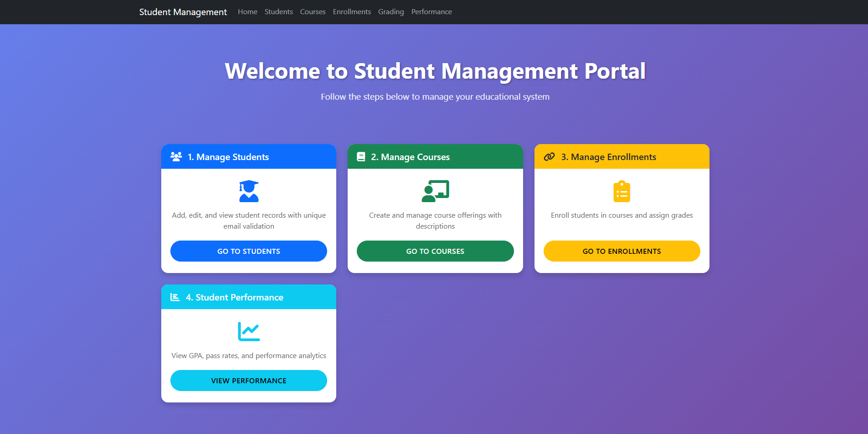The height and width of the screenshot is (434, 868).
Task: Click the GO TO COURSES button
Action: [x=435, y=251]
